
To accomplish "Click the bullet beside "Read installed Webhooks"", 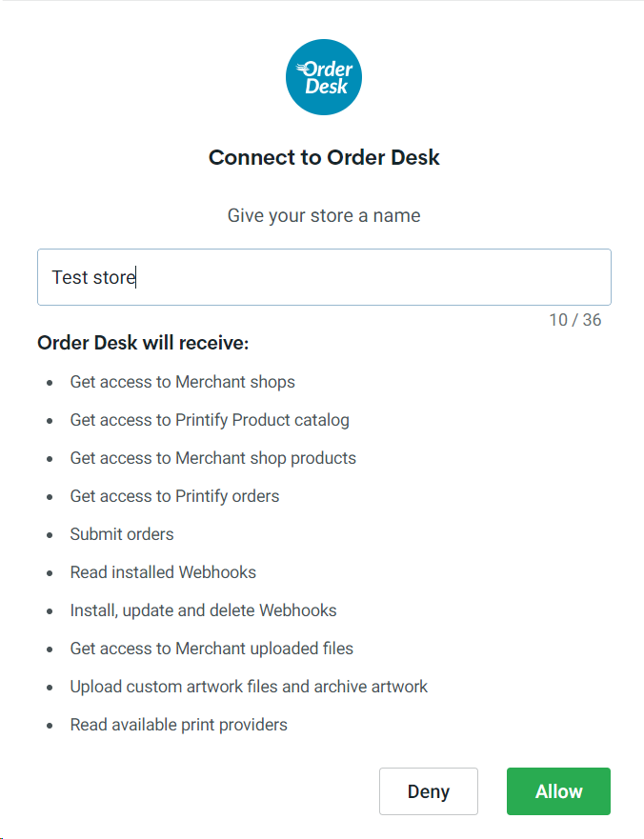I will (50, 573).
